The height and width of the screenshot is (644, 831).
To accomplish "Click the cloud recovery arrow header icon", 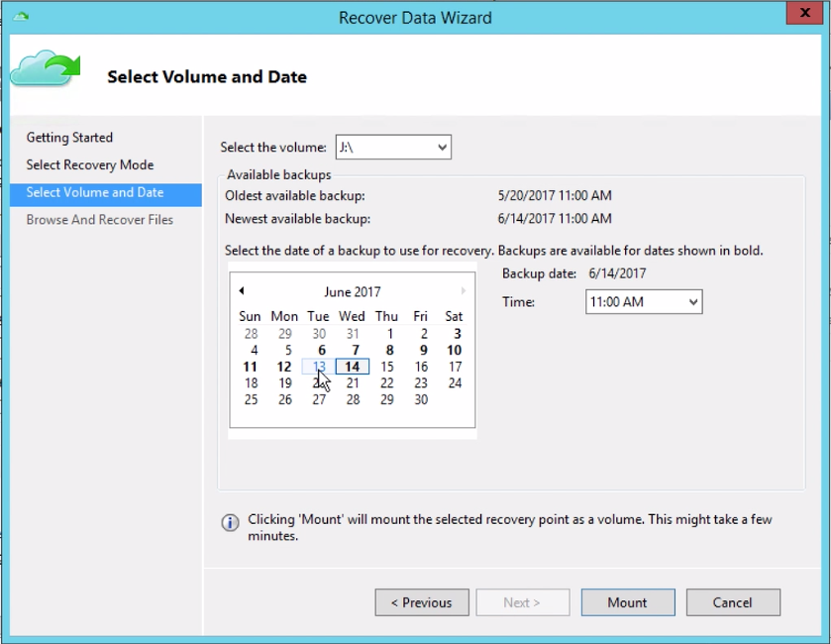I will (46, 67).
